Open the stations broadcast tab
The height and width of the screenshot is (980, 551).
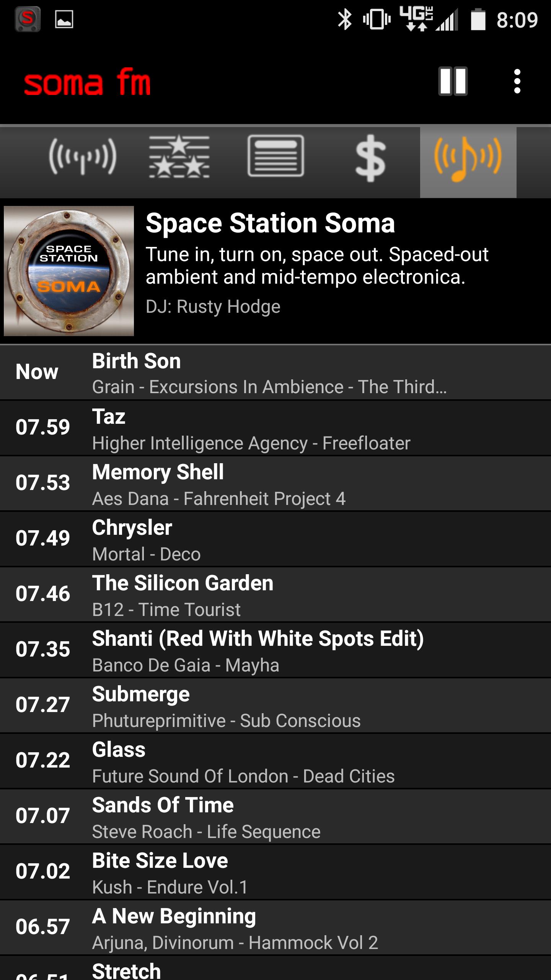[x=83, y=157]
